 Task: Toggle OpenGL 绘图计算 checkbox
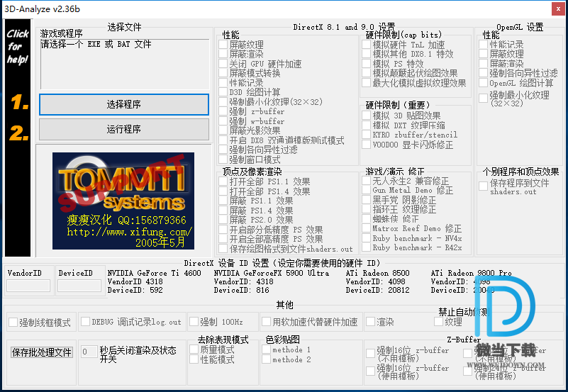pos(483,83)
